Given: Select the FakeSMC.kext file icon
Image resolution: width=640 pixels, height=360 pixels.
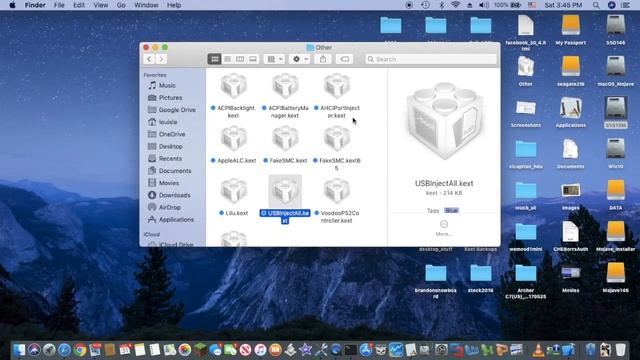Looking at the screenshot, I should pos(285,139).
